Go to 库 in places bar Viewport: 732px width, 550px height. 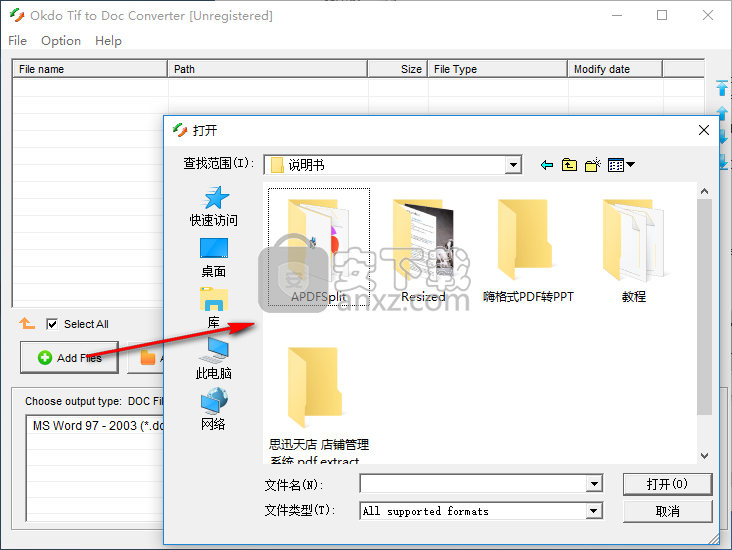pos(214,308)
